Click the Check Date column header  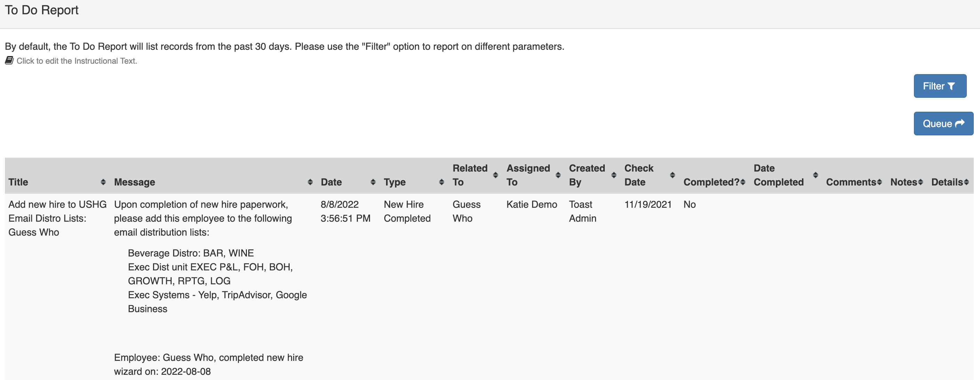coord(639,175)
